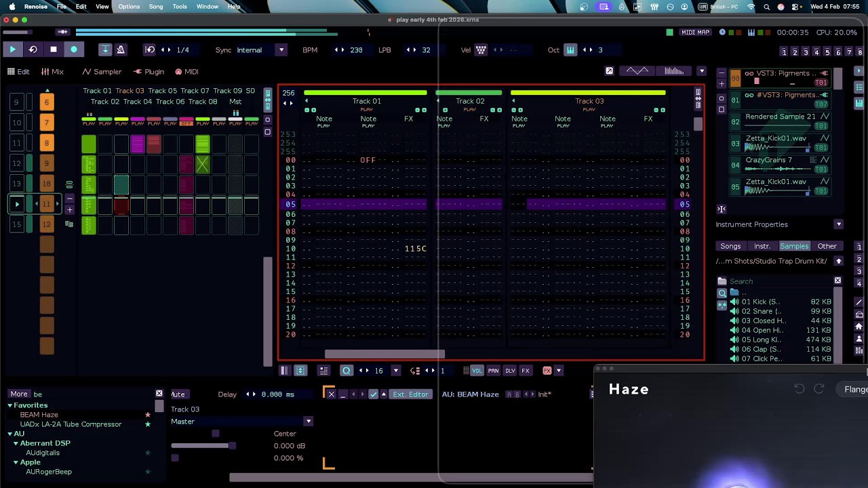
Task: Click the Ext. Editor button
Action: pos(410,394)
